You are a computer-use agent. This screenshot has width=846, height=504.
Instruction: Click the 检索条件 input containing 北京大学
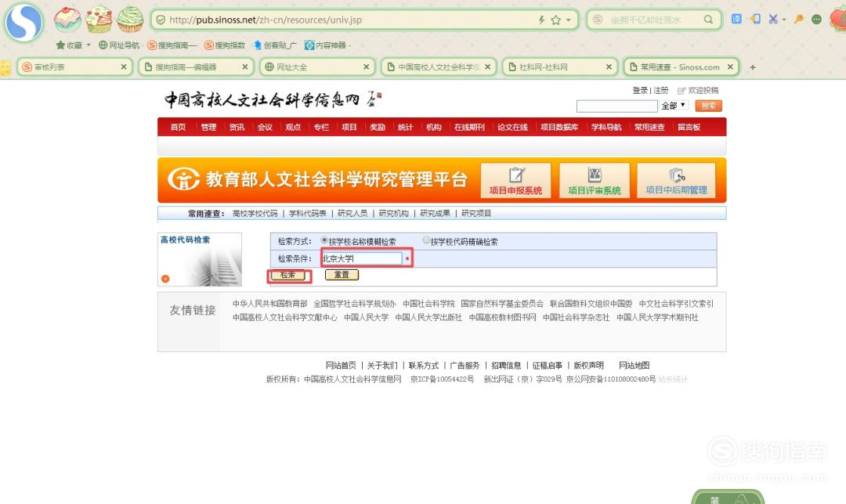point(361,259)
